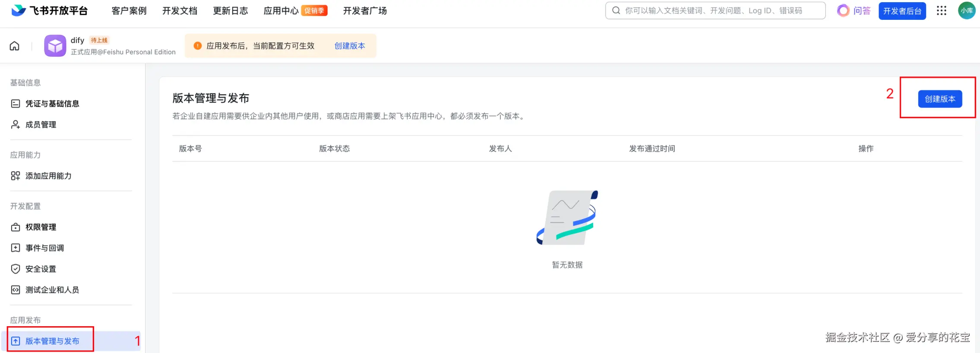The width and height of the screenshot is (980, 353).
Task: Click the 测试企业和人员 code icon
Action: (16, 290)
